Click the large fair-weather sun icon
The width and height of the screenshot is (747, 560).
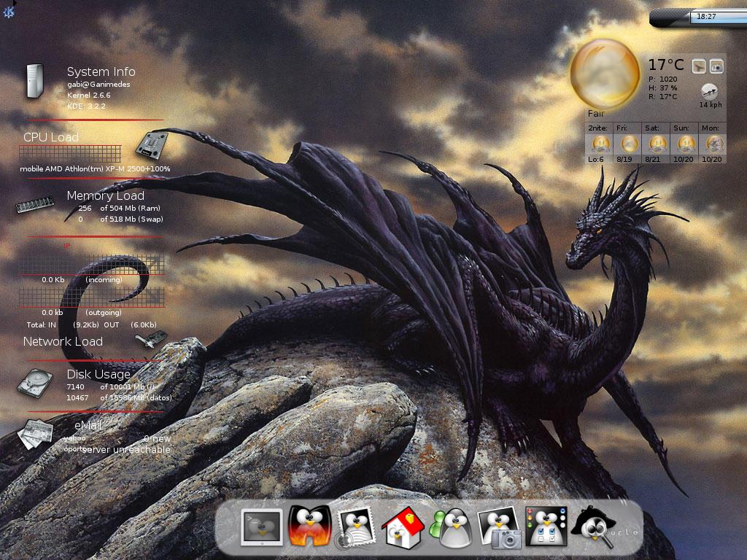tap(605, 74)
